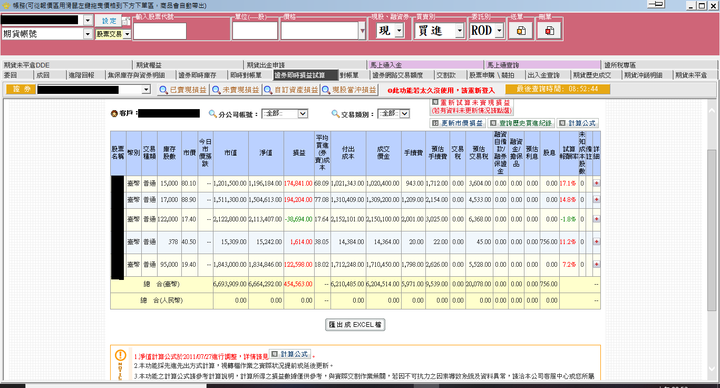The image size is (720, 388).
Task: Focus the 單位 quantity input field
Action: tap(255, 31)
